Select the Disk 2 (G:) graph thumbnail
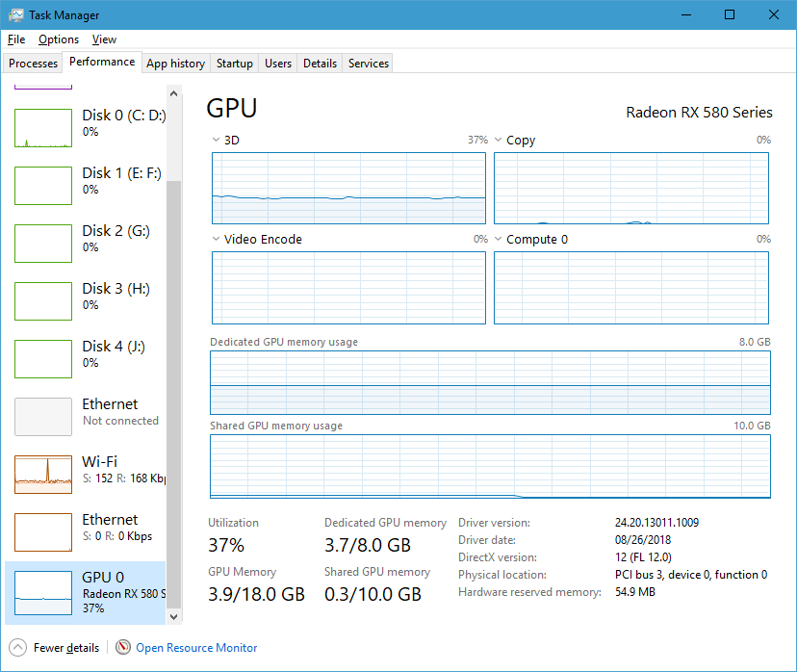 [x=43, y=244]
